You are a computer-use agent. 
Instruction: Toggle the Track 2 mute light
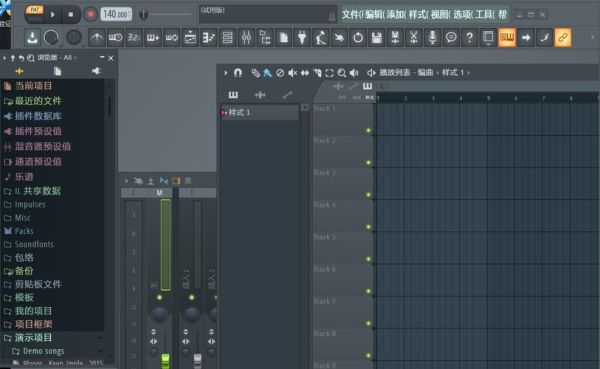368,163
